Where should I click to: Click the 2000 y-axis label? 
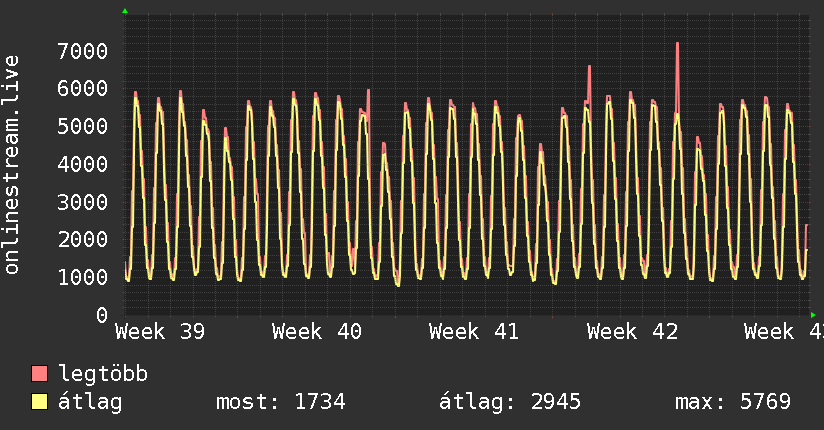tap(83, 240)
